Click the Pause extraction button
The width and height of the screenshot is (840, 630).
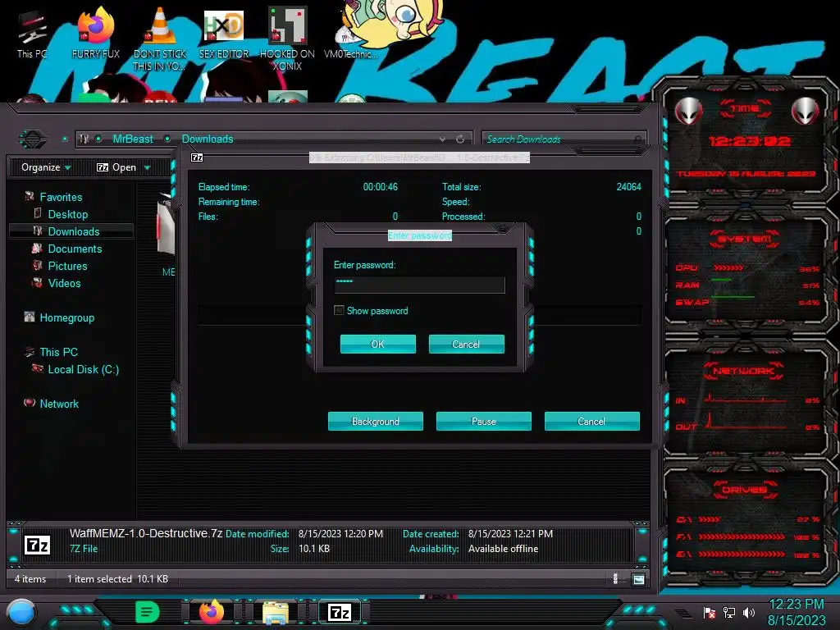coord(484,421)
